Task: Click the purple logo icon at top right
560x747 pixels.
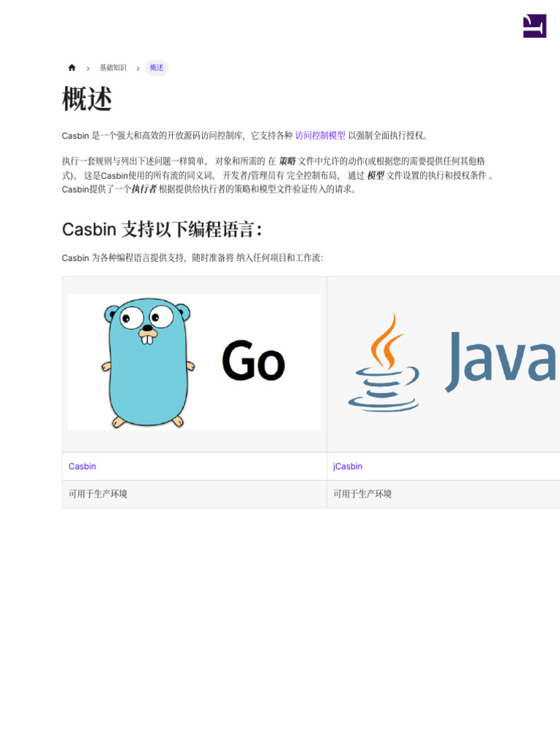Action: [x=534, y=26]
